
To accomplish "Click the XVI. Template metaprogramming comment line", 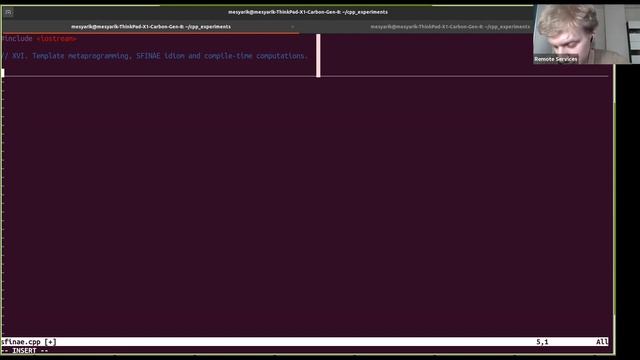I will click(x=155, y=56).
